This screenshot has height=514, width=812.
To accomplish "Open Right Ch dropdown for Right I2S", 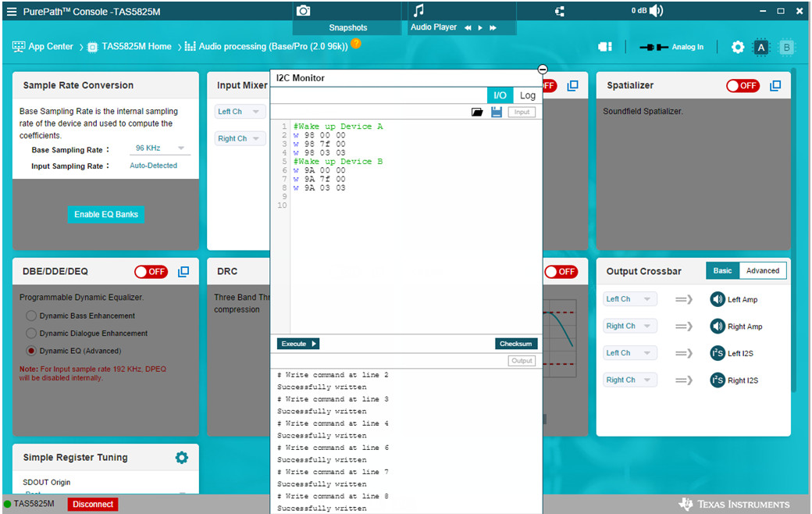I will pyautogui.click(x=630, y=380).
